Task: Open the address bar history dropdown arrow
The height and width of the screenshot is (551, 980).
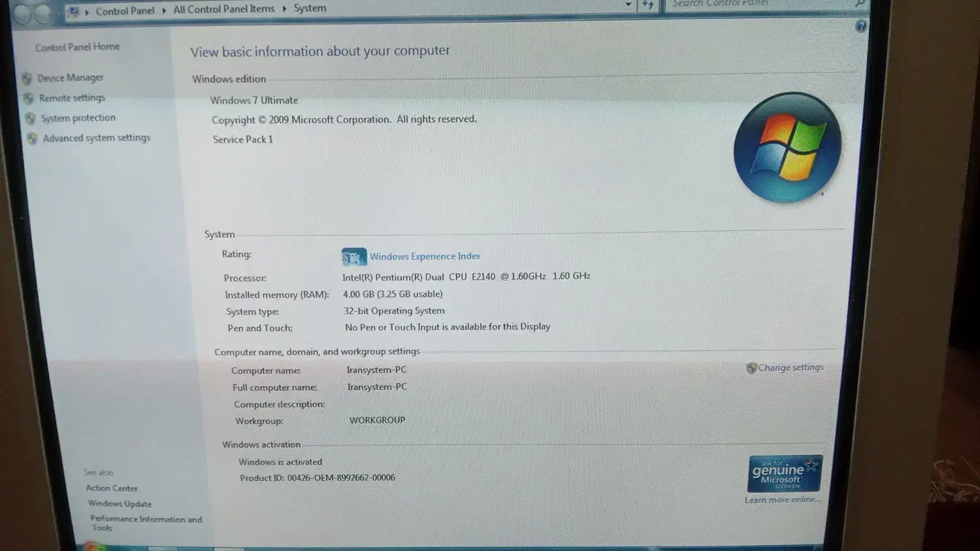Action: pyautogui.click(x=629, y=5)
